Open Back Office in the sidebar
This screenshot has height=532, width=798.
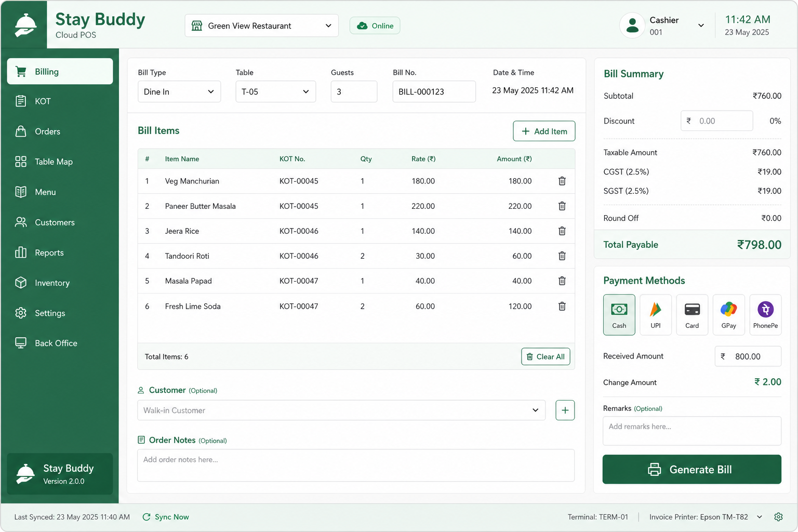(x=60, y=343)
